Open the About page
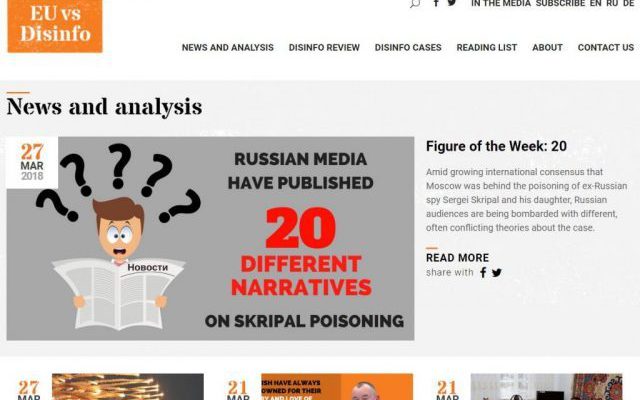 pyautogui.click(x=547, y=47)
